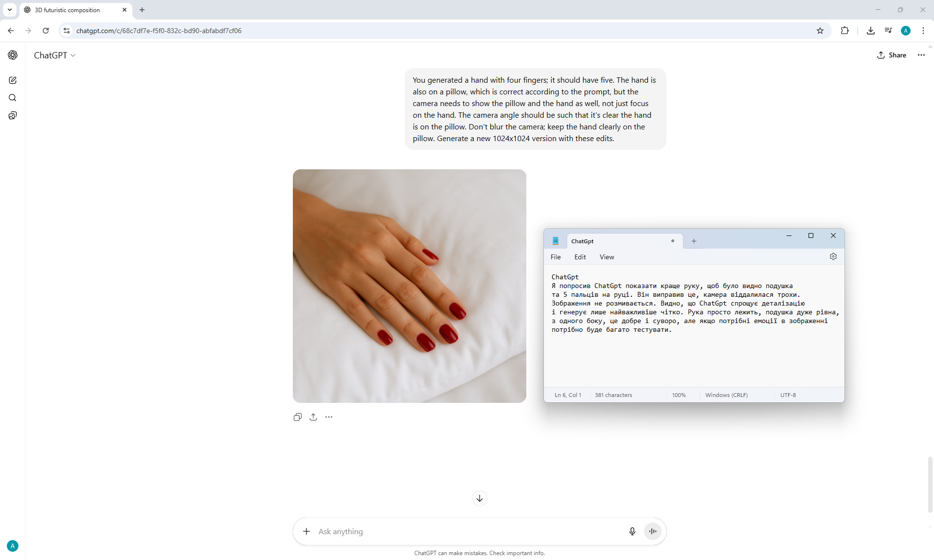The width and height of the screenshot is (934, 560).
Task: Open the search chats icon in sidebar
Action: [13, 98]
